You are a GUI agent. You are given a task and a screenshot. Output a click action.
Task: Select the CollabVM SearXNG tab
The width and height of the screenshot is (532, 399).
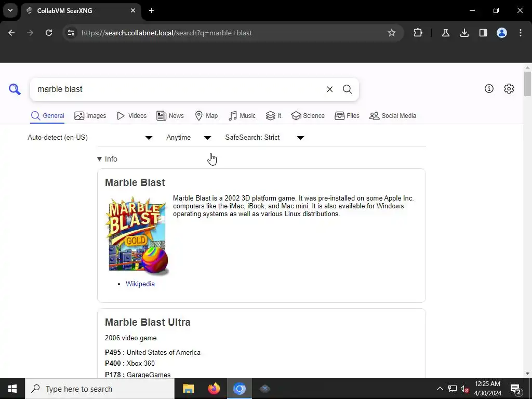(81, 10)
